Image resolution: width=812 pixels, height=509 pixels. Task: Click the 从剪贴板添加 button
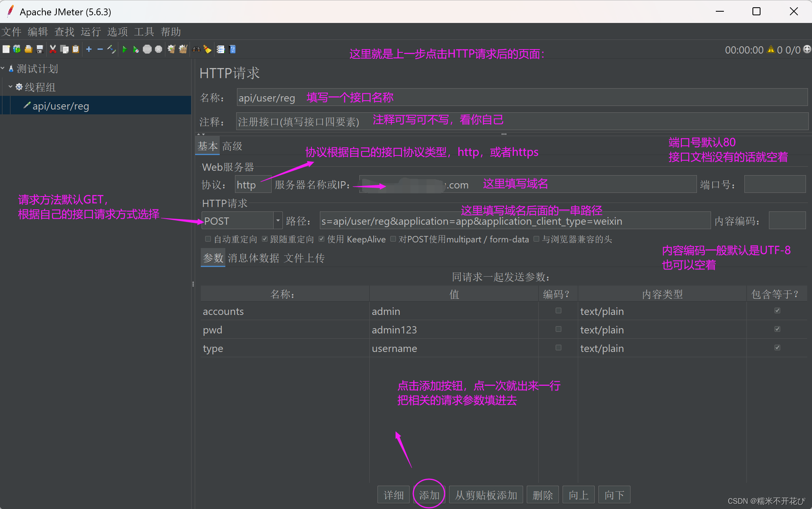[x=485, y=495]
